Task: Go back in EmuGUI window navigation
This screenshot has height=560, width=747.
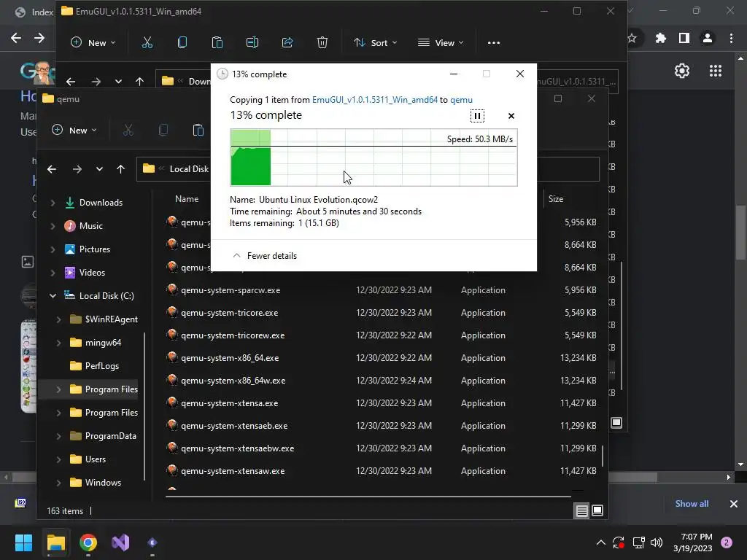Action: pyautogui.click(x=71, y=82)
